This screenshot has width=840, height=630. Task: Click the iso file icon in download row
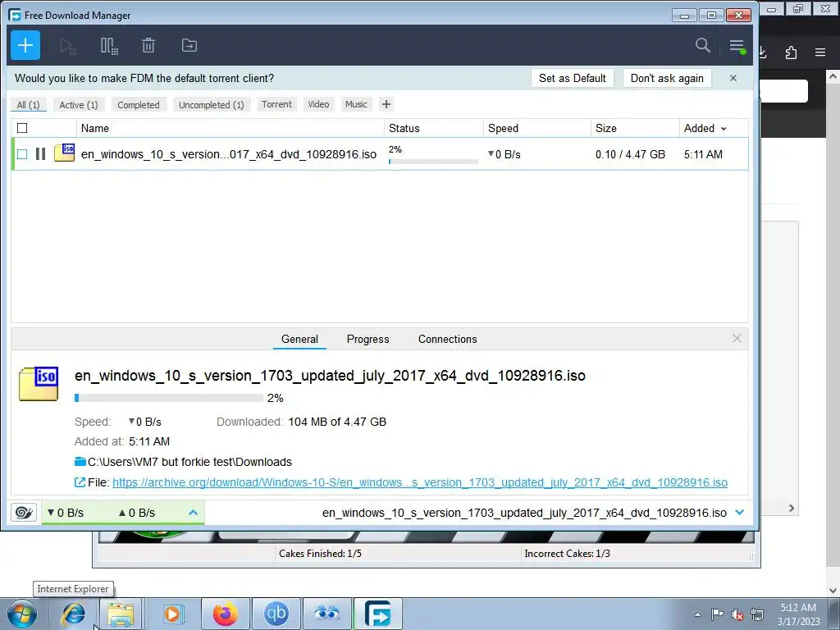pyautogui.click(x=64, y=153)
